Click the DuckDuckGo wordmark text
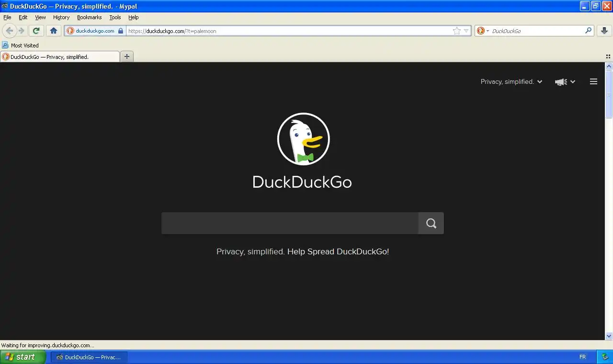This screenshot has width=613, height=364. point(302,182)
